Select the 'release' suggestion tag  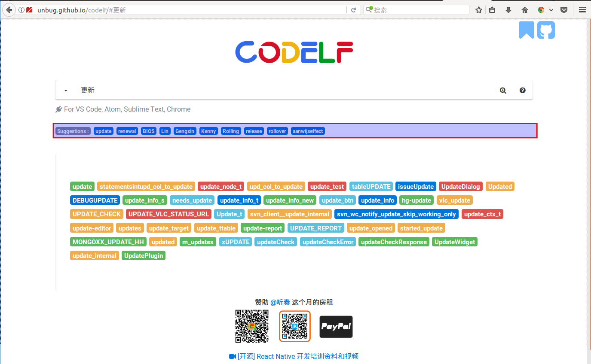254,131
